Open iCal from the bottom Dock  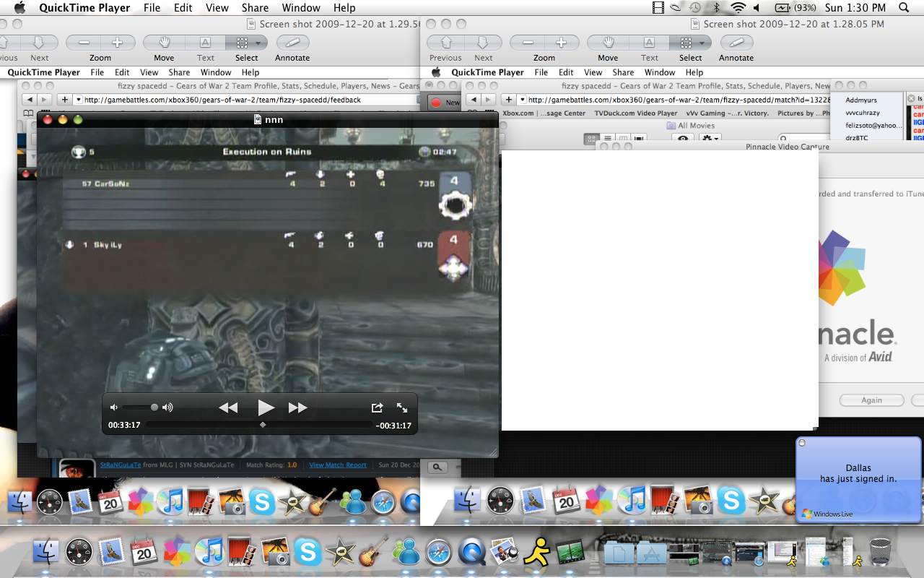coord(144,551)
